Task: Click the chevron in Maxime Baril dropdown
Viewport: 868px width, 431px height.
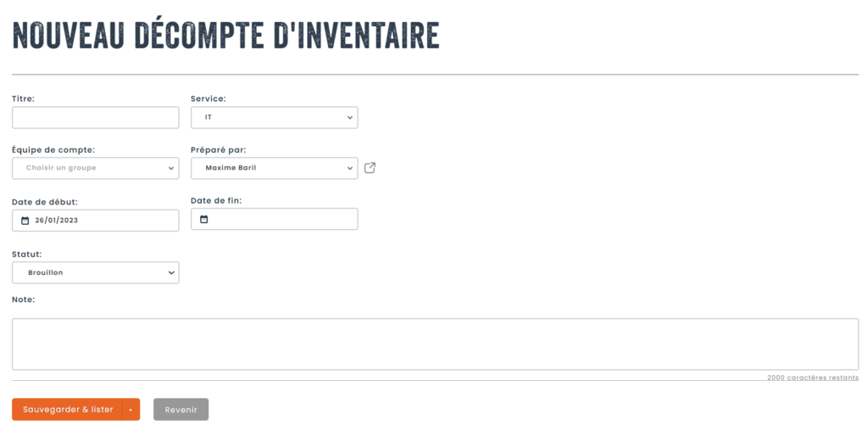Action: 350,168
